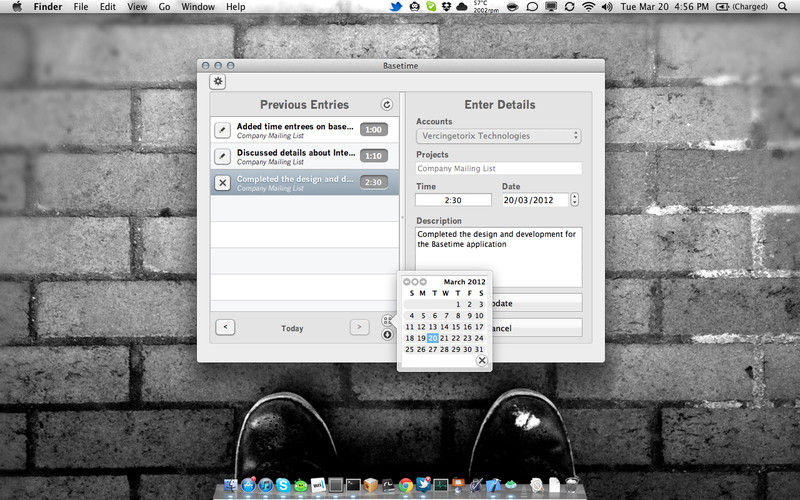The image size is (800, 500).
Task: Open the File menu
Action: [x=81, y=7]
